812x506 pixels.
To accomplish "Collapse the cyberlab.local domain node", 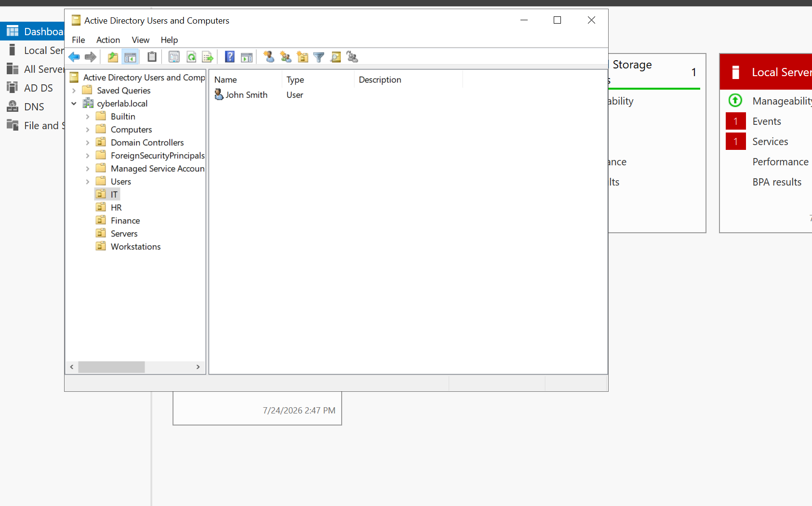I will (x=74, y=104).
